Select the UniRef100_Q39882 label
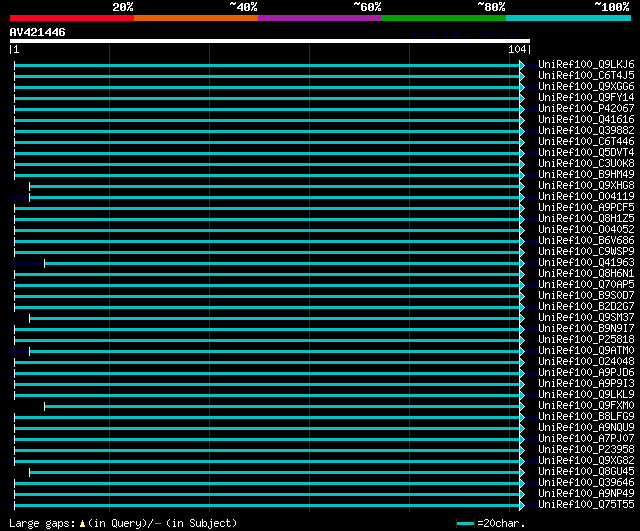 coord(586,131)
